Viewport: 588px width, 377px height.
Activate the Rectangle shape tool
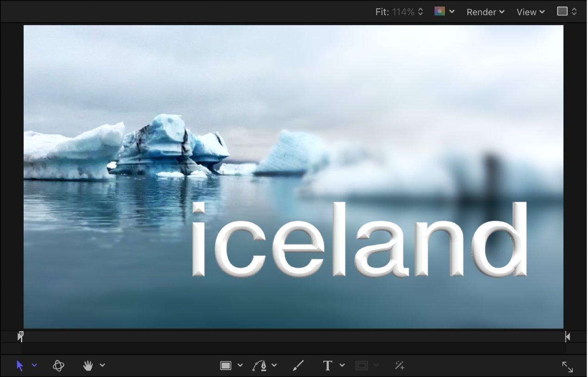pyautogui.click(x=225, y=365)
